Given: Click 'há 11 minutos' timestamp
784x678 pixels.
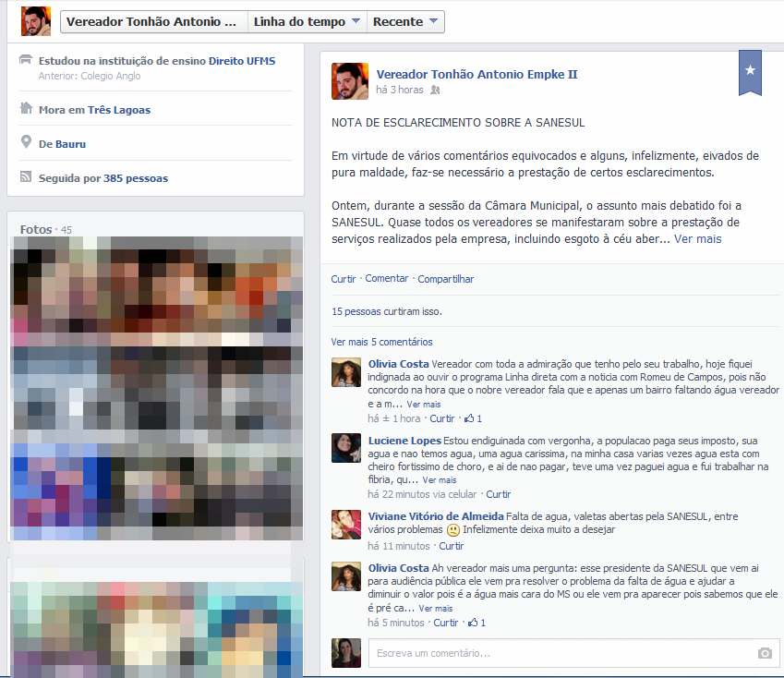Looking at the screenshot, I should 399,546.
